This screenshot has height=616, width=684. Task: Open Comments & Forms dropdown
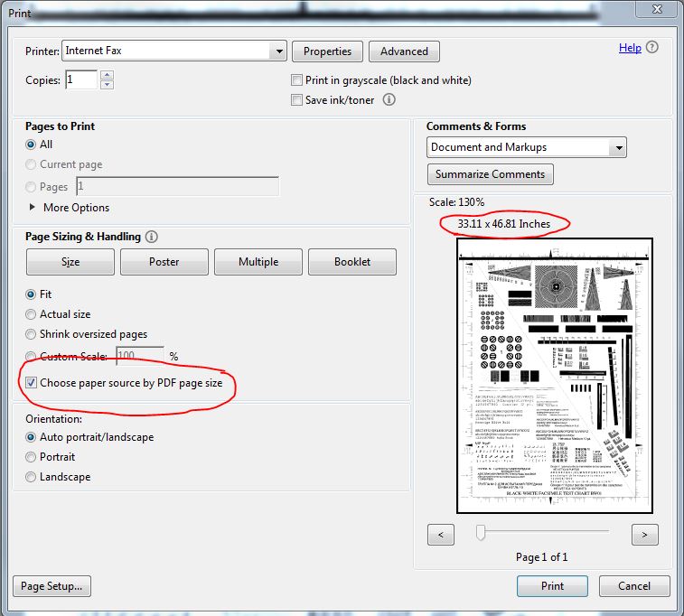[618, 147]
